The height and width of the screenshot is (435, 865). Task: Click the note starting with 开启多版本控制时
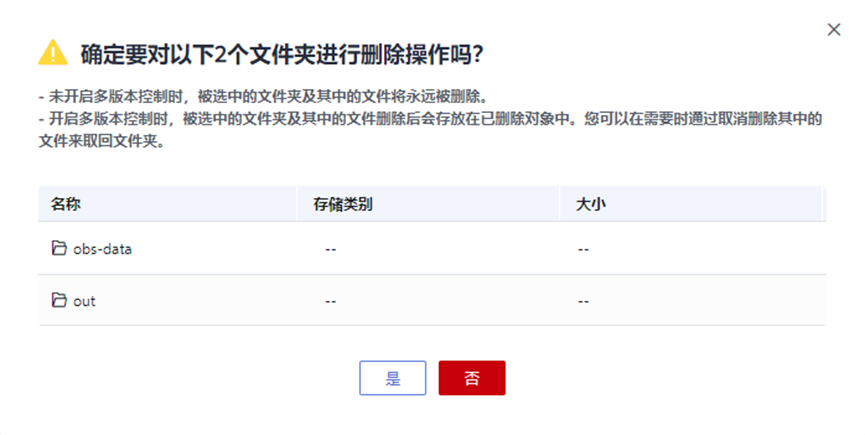point(420,119)
